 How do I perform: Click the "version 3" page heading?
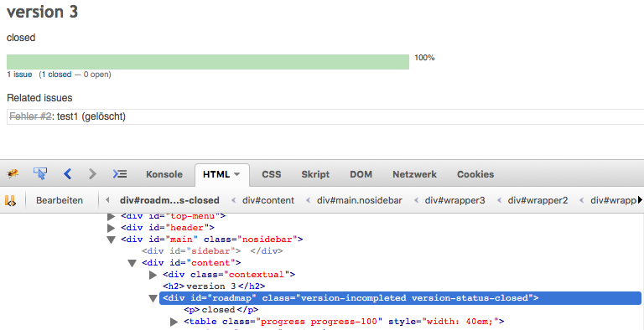[x=42, y=12]
